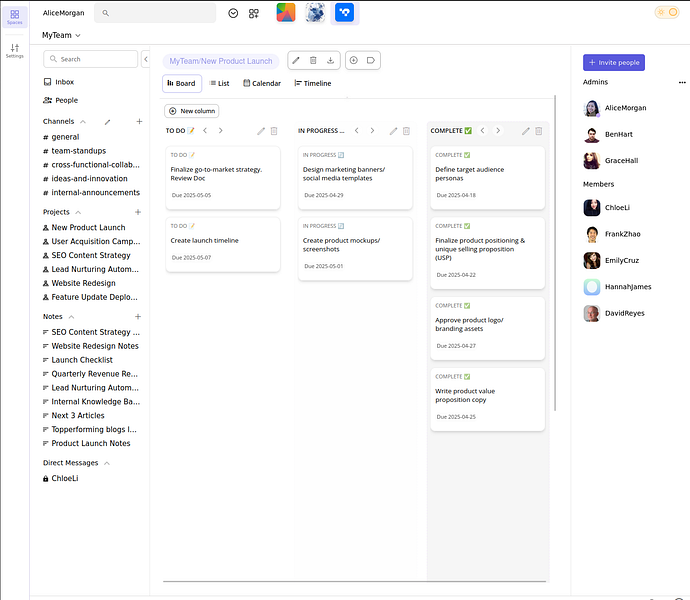This screenshot has width=690, height=600.
Task: Move COMPLETE column left
Action: click(x=483, y=130)
